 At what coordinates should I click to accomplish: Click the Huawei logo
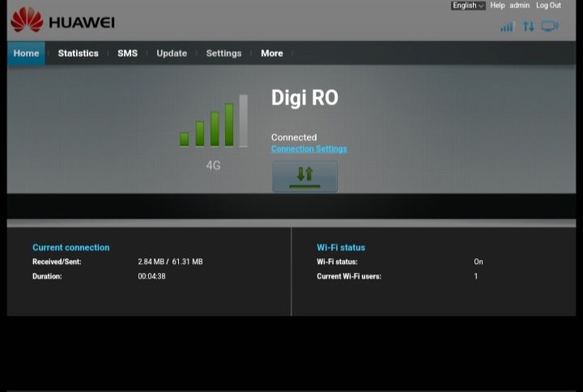coord(62,19)
